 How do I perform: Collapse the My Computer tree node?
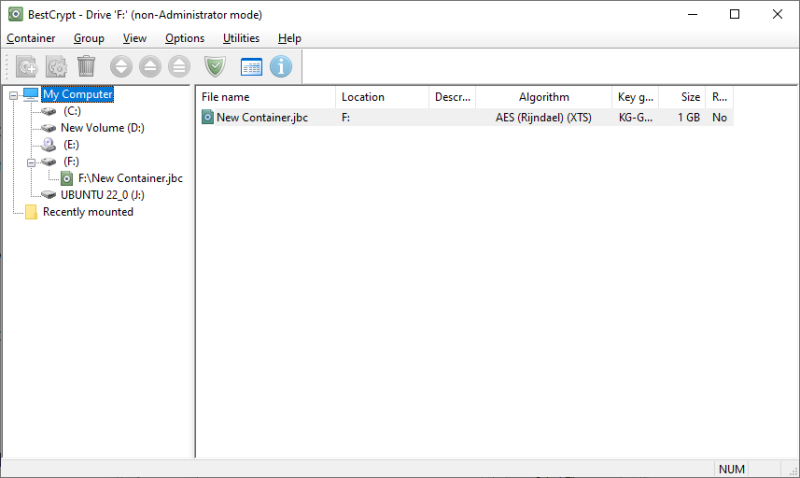coord(14,95)
